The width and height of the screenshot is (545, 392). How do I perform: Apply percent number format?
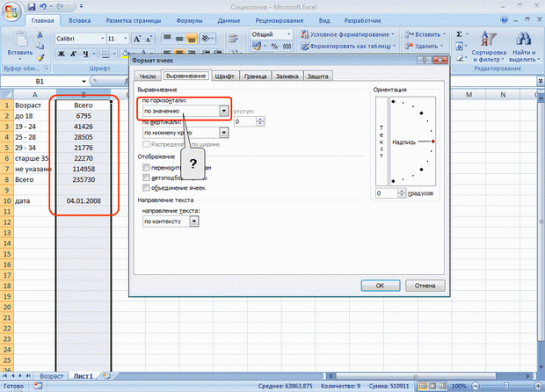pyautogui.click(x=274, y=46)
